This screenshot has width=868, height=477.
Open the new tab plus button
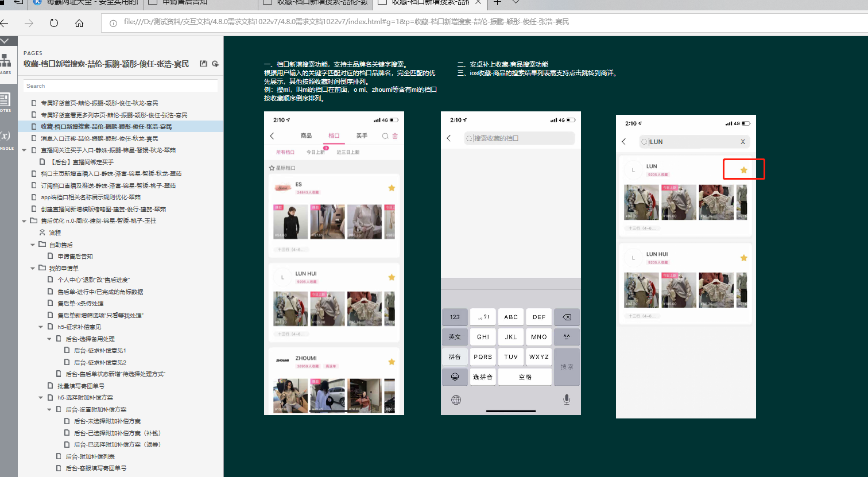(497, 2)
